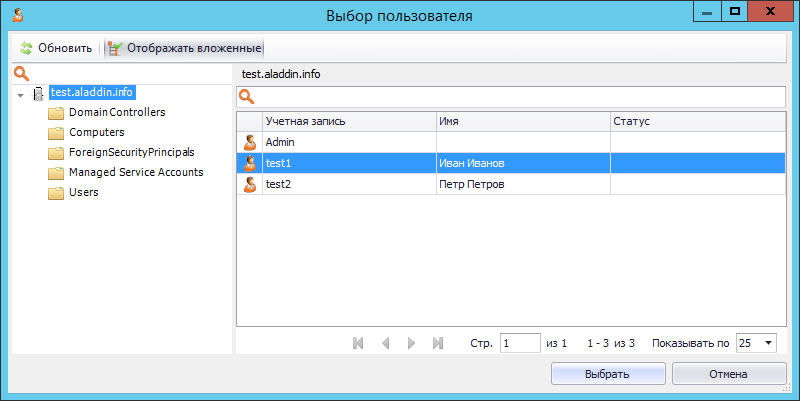Open Managed Service Accounts folder
The image size is (800, 401).
click(136, 172)
